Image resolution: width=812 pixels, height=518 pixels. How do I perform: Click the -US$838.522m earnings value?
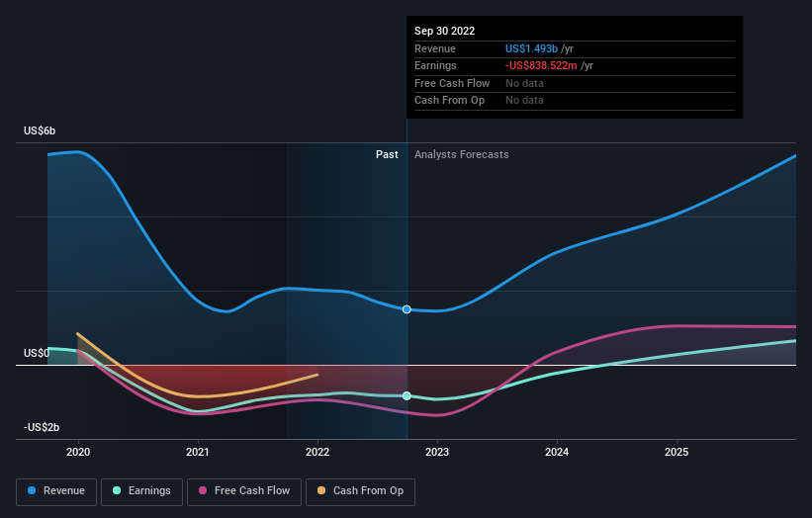click(541, 65)
